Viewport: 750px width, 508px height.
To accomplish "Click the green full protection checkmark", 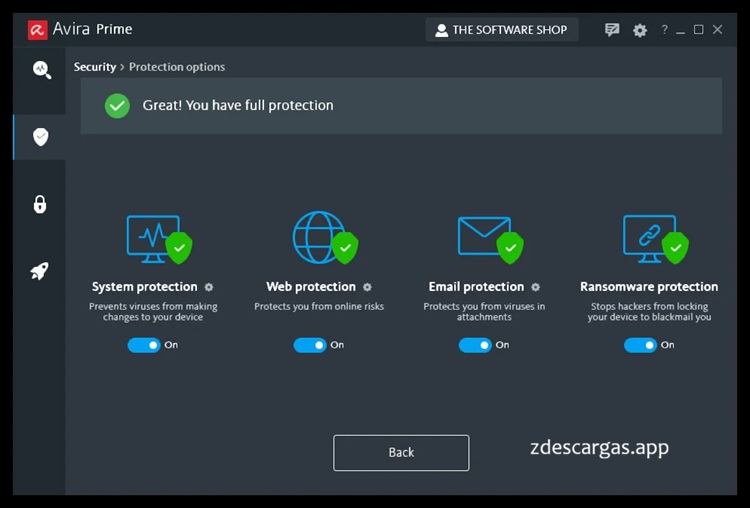I will 117,106.
